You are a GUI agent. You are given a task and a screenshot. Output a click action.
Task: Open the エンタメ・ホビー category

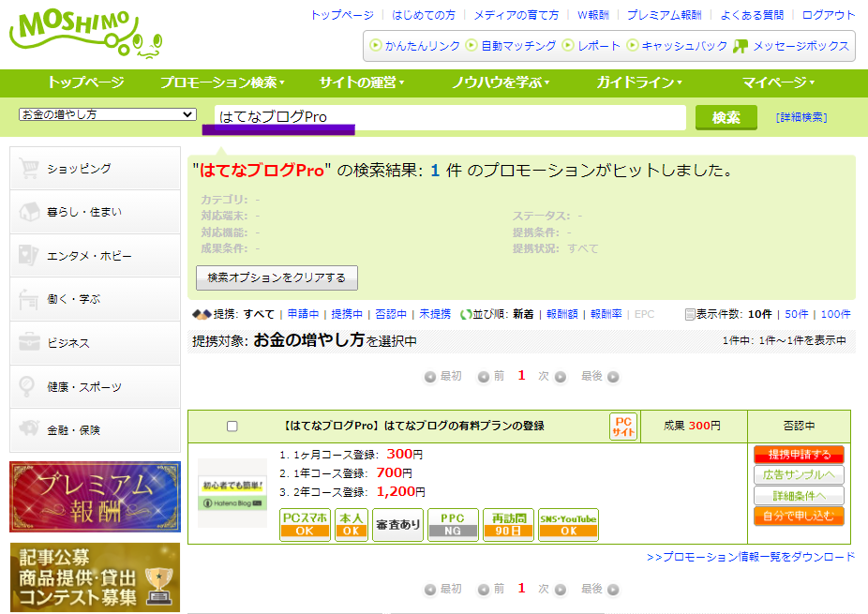tap(96, 256)
